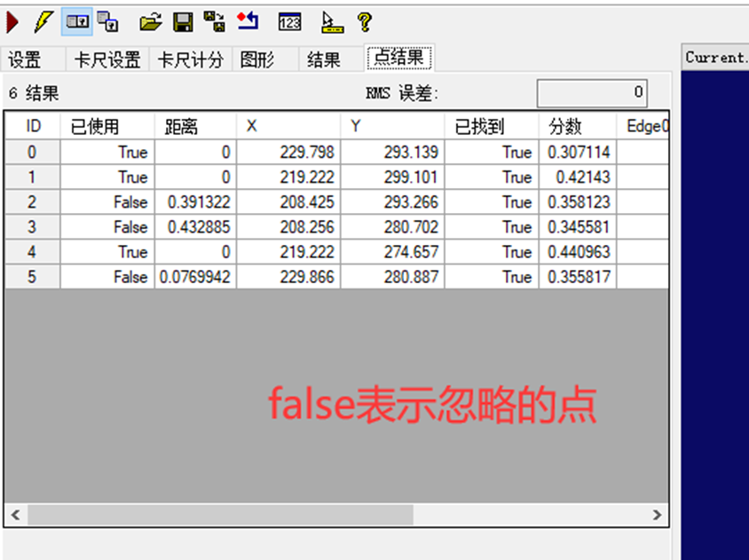This screenshot has height=560, width=749.
Task: Select row header 4
Action: [33, 252]
